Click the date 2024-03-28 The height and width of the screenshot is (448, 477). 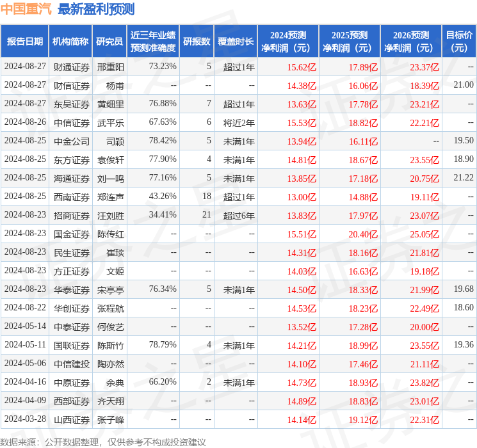pos(25,419)
